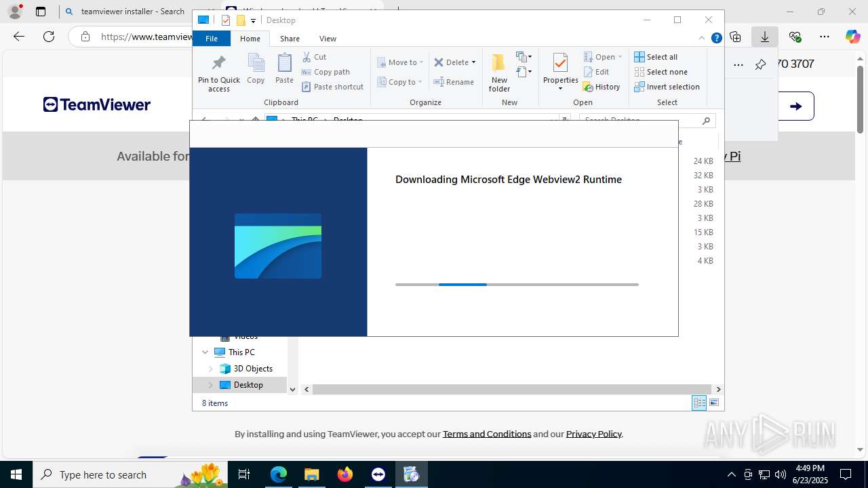This screenshot has height=488, width=868.
Task: Expand 3D Objects in the navigation tree
Action: pyautogui.click(x=211, y=369)
